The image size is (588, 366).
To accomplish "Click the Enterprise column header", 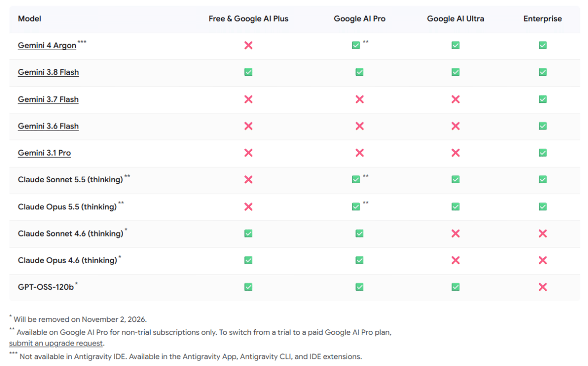I will tap(543, 19).
